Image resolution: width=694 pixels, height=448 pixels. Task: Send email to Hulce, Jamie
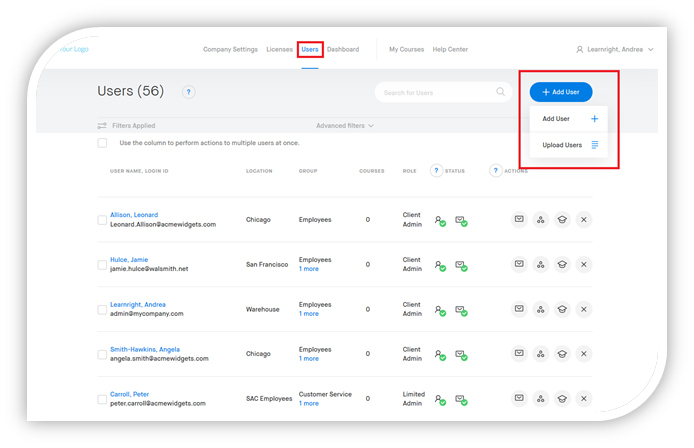pyautogui.click(x=519, y=264)
